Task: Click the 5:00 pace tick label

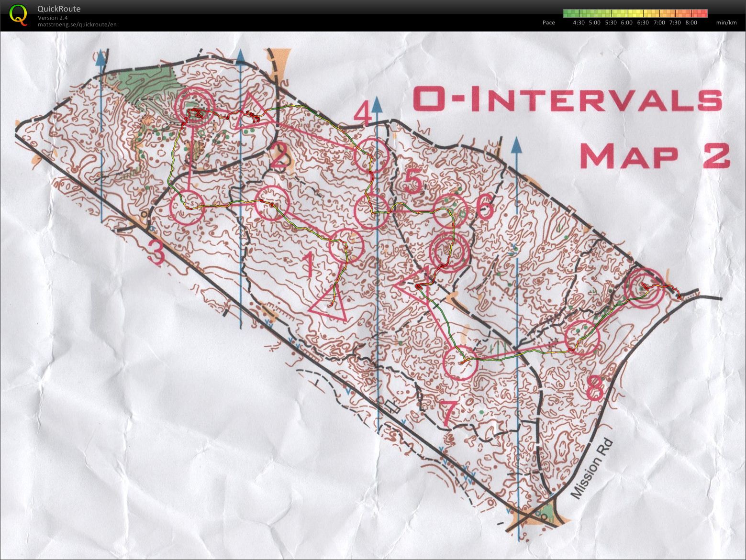Action: click(595, 22)
